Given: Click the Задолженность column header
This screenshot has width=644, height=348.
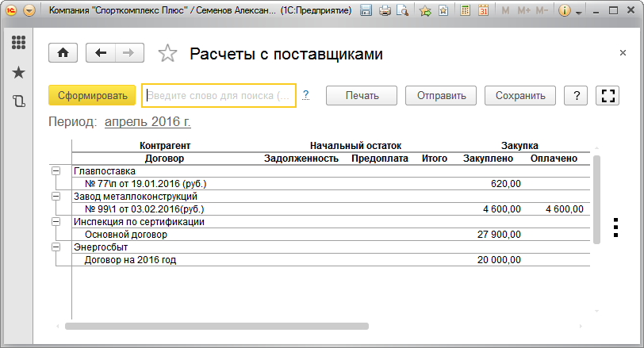Looking at the screenshot, I should pos(301,159).
